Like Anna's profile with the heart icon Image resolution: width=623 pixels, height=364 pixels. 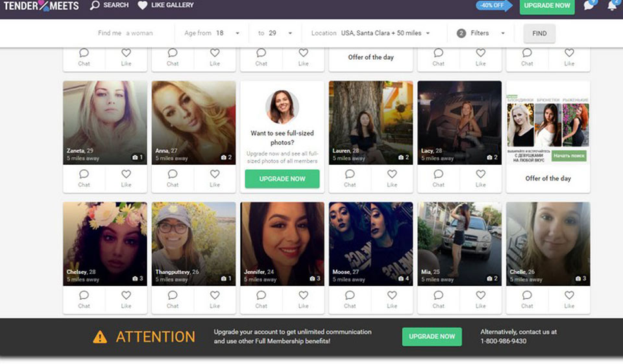215,175
